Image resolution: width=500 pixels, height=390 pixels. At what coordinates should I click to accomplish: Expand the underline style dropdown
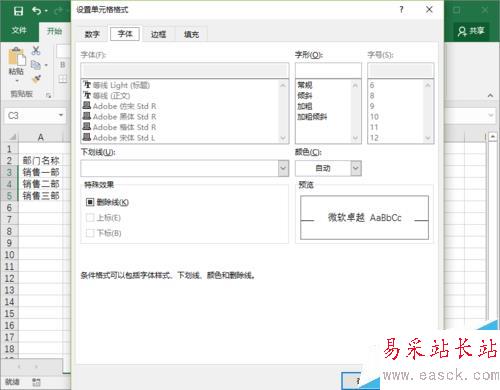[x=283, y=168]
